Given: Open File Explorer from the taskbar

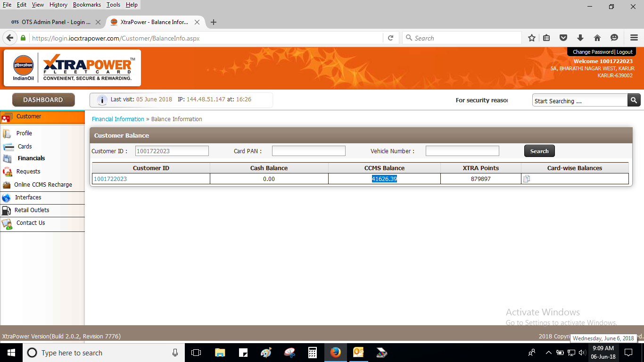Looking at the screenshot, I should coord(220,353).
